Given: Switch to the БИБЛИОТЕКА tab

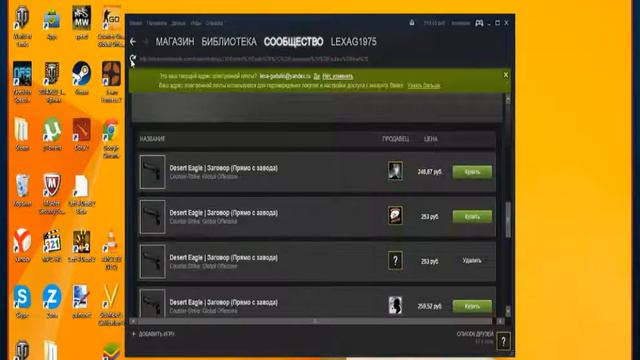Looking at the screenshot, I should tap(229, 42).
